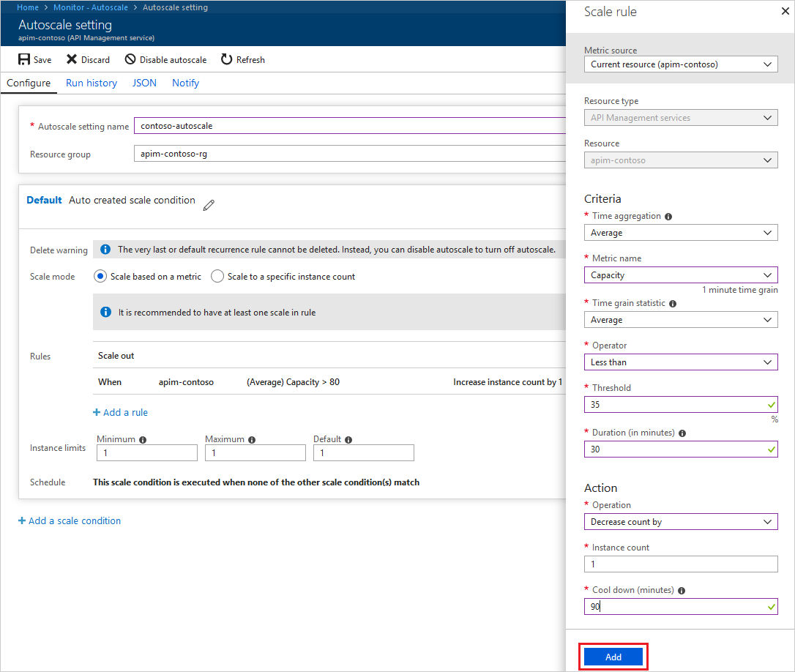Edit scale condition name with pencil icon
Viewport: 795px width, 672px height.
click(209, 205)
